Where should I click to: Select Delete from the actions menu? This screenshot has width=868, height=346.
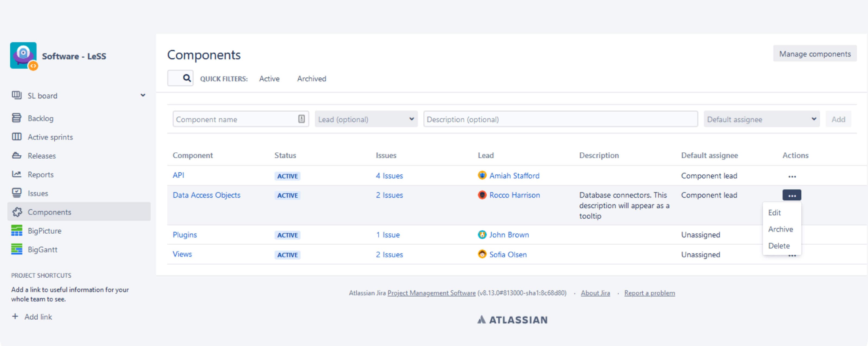tap(779, 246)
